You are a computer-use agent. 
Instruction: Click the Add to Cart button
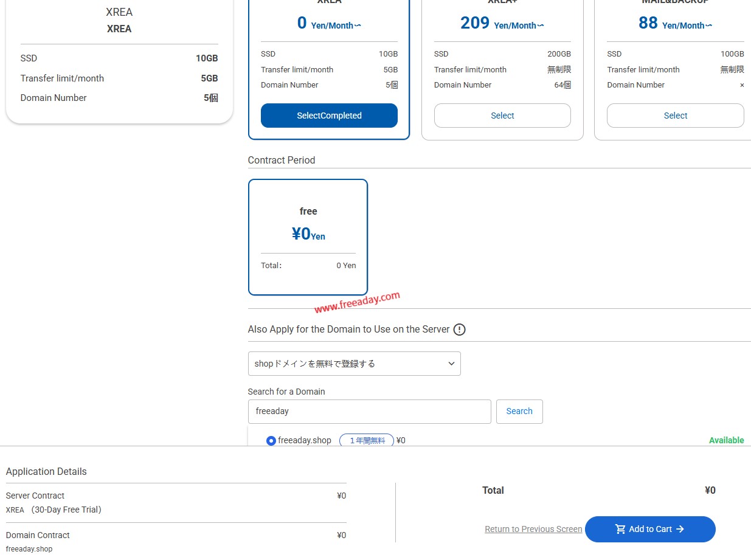[650, 529]
